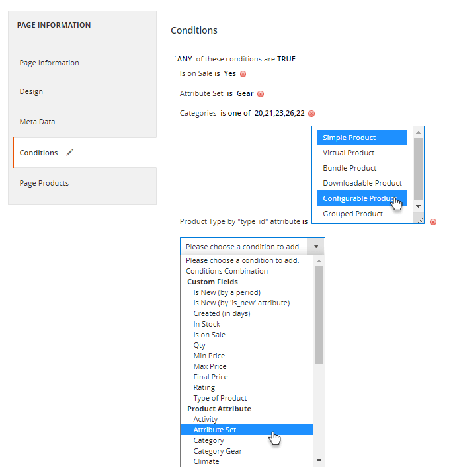This screenshot has width=453, height=476.
Task: Remove the Is on Sale condition
Action: pos(243,74)
